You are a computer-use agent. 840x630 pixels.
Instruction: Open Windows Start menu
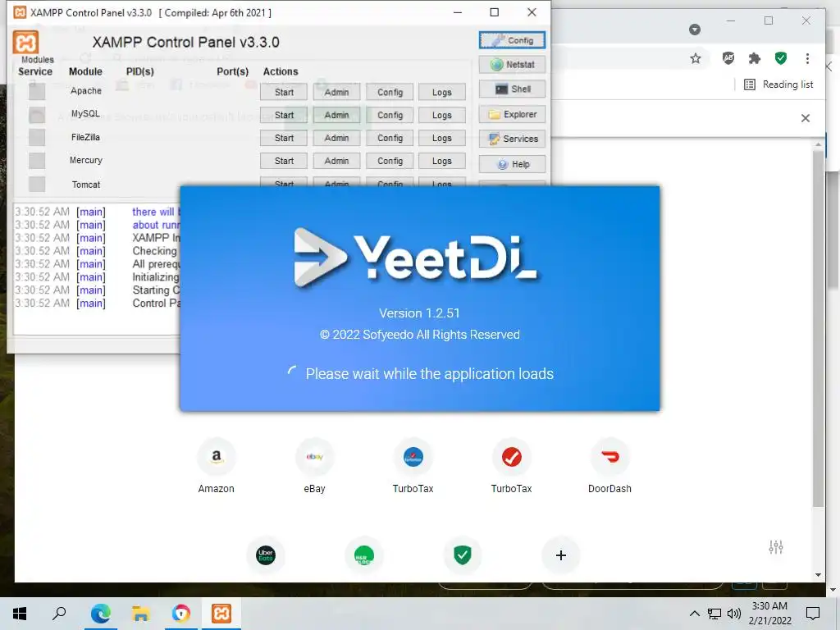coord(20,614)
